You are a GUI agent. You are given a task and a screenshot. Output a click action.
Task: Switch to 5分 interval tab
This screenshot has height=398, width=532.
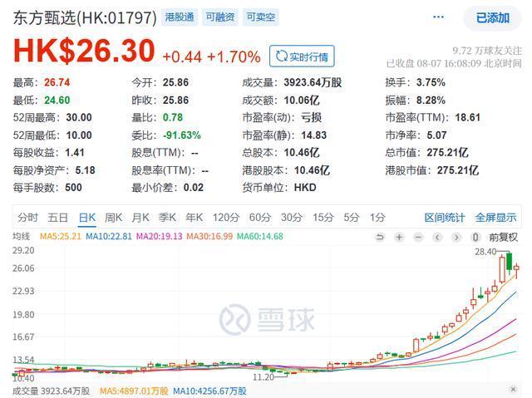[351, 218]
